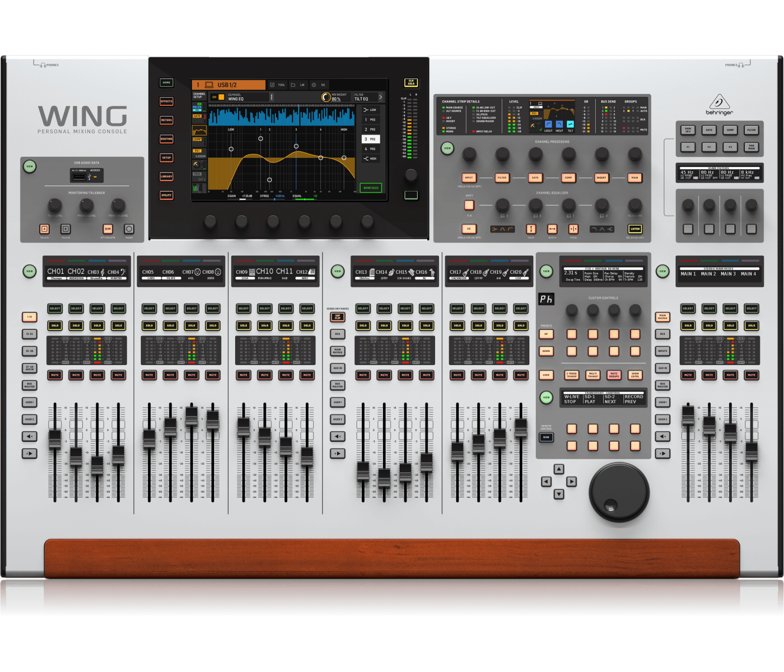Expand the Tilt EQ filter chevron

(x=380, y=97)
